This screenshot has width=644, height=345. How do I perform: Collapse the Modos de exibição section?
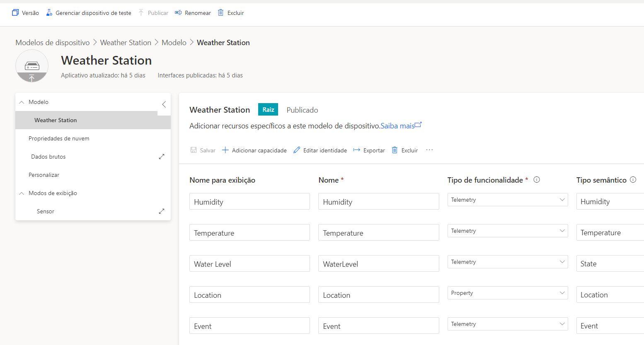[22, 193]
